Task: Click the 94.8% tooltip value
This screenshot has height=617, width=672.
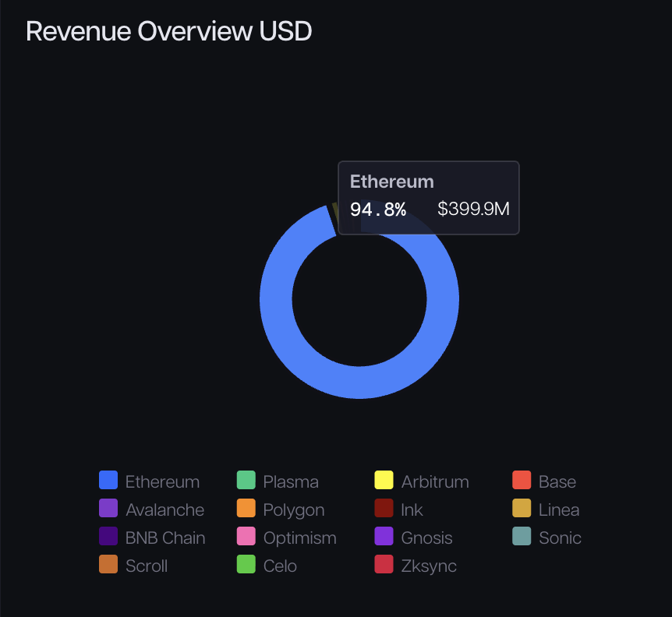Action: [x=378, y=210]
